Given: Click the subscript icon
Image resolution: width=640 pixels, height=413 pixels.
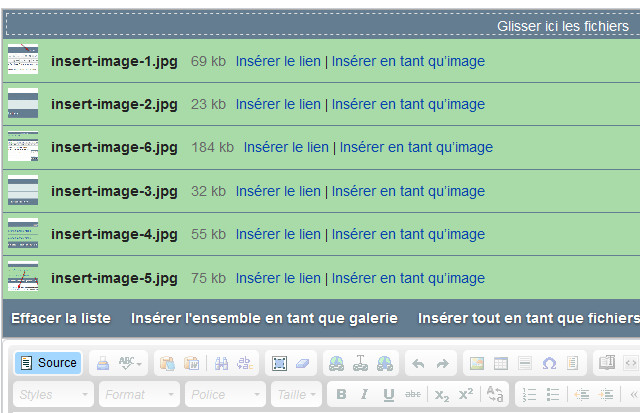Looking at the screenshot, I should (442, 394).
